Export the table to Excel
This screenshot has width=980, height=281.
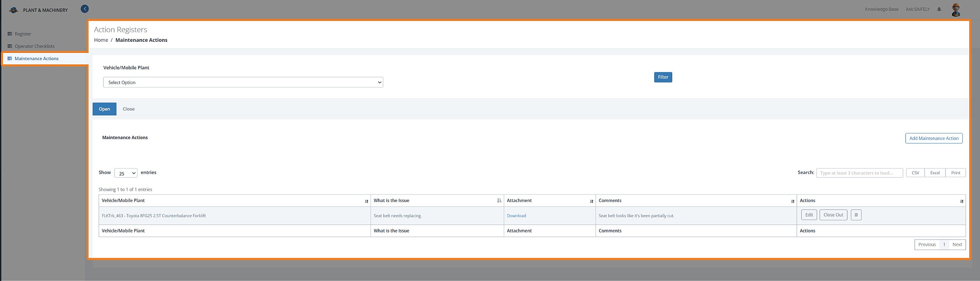coord(935,173)
